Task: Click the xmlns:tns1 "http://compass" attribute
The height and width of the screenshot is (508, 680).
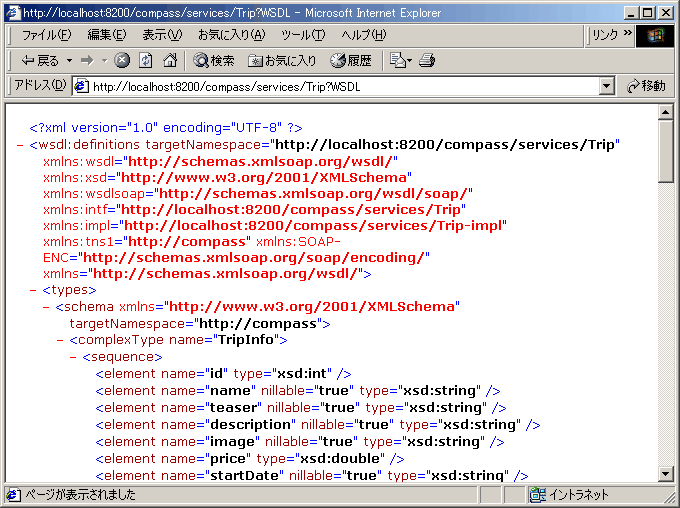Action: [x=147, y=242]
